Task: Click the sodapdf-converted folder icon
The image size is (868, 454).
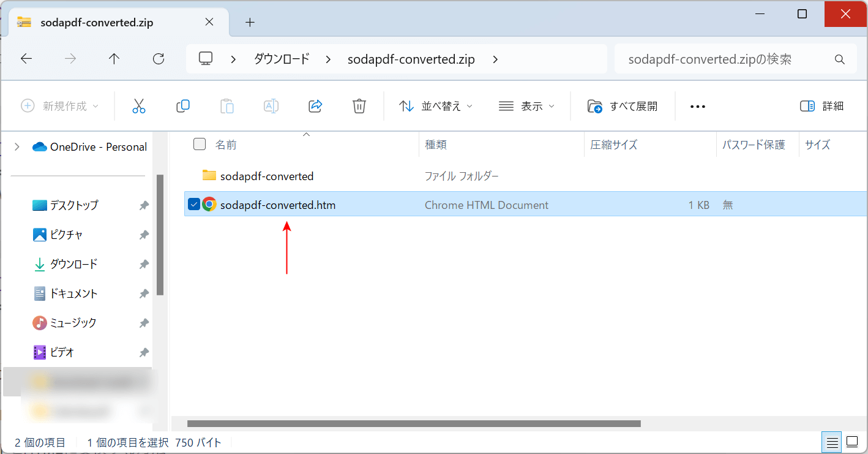Action: (209, 175)
